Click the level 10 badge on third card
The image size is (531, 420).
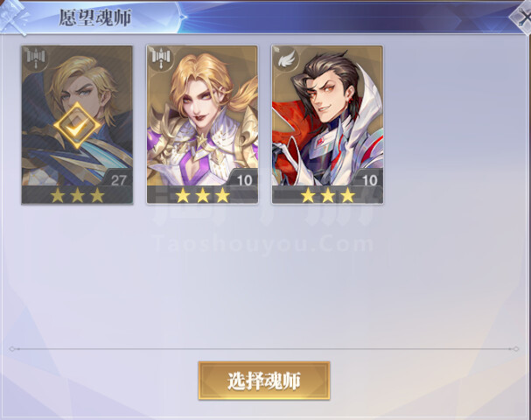click(x=369, y=180)
